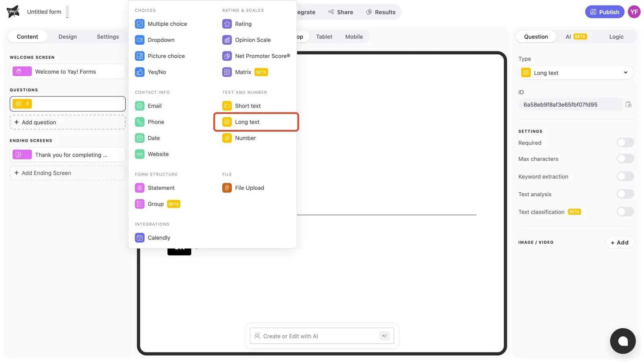Open the Logic tab
644x362 pixels.
(616, 37)
